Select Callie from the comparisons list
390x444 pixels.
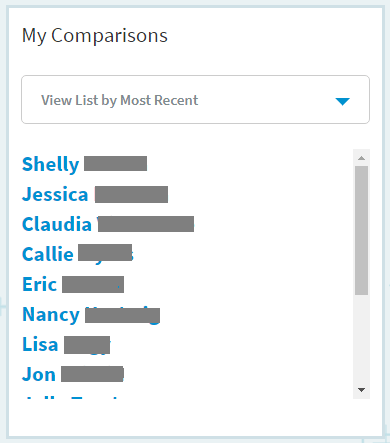78,254
